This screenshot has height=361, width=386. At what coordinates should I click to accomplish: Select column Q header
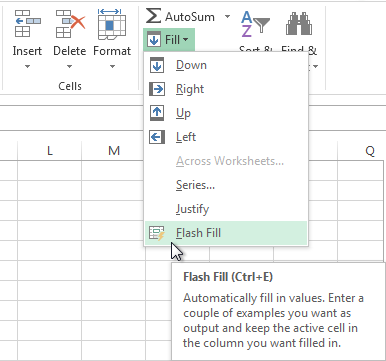[x=362, y=151]
